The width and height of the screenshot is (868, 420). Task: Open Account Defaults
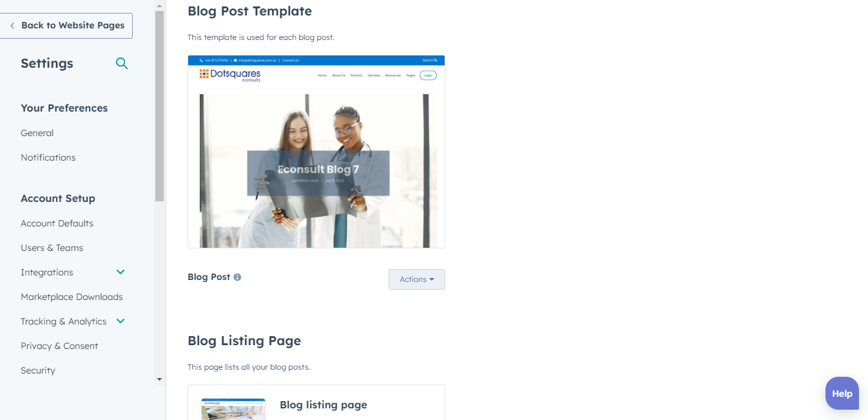[57, 223]
